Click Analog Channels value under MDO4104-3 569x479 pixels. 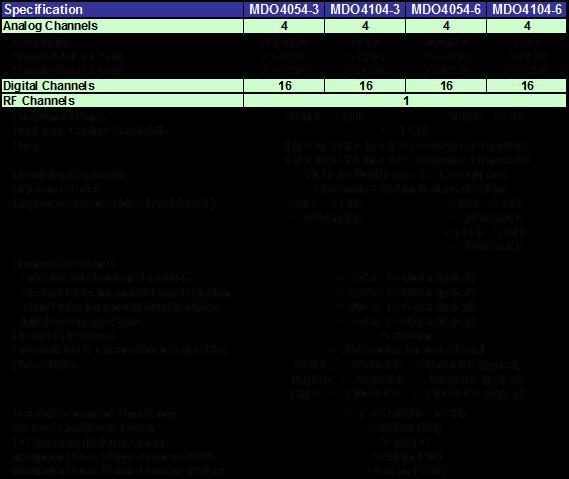365,26
